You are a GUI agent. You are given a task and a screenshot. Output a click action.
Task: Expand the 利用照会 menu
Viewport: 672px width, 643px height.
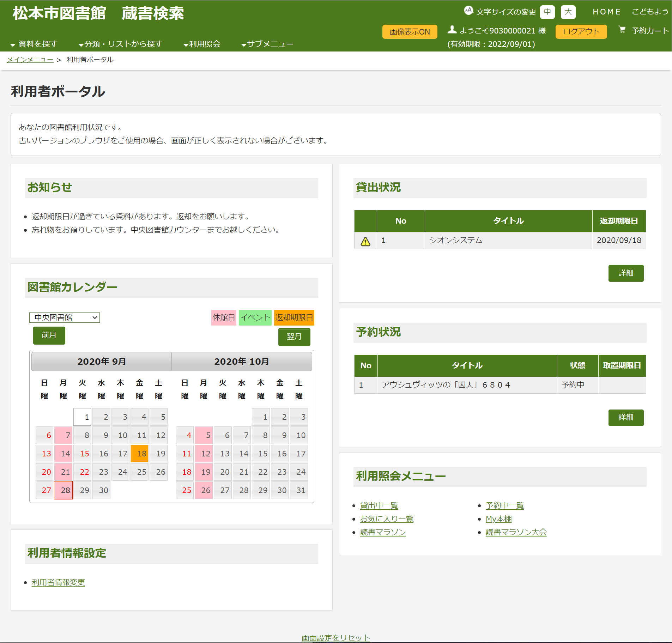202,44
